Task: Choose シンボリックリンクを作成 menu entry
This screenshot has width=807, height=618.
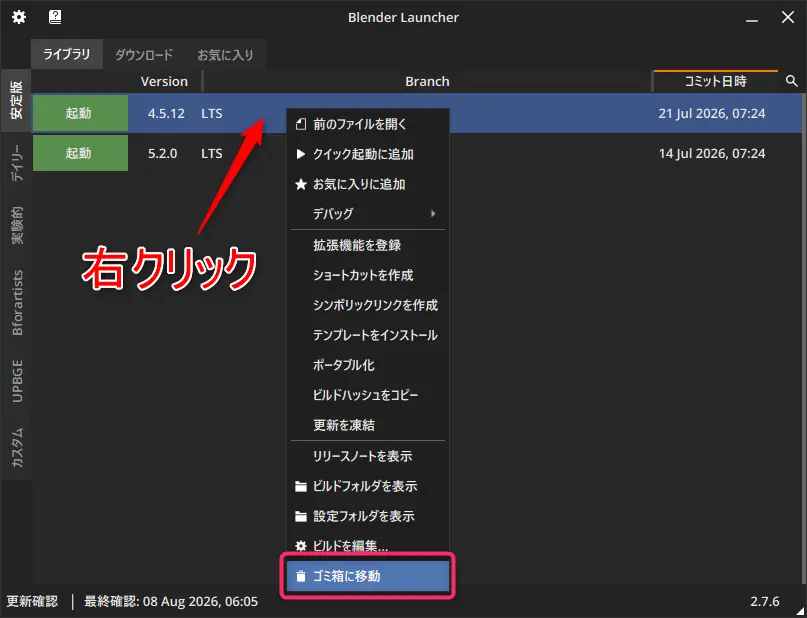Action: coord(368,305)
